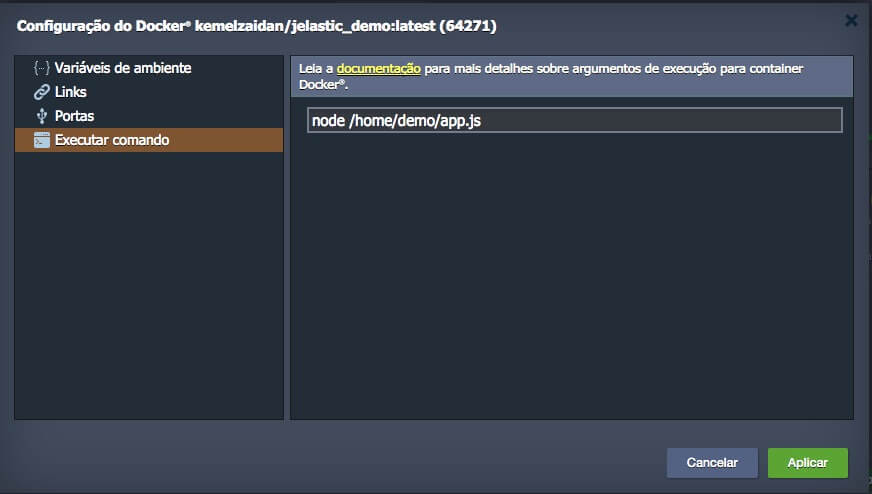Open the documentação hyperlink
Screen dimensions: 872x494
(x=379, y=68)
